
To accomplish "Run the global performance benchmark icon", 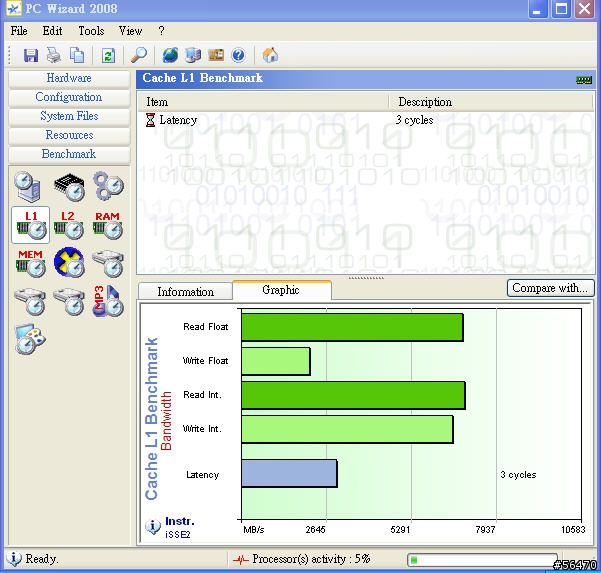I will 28,187.
